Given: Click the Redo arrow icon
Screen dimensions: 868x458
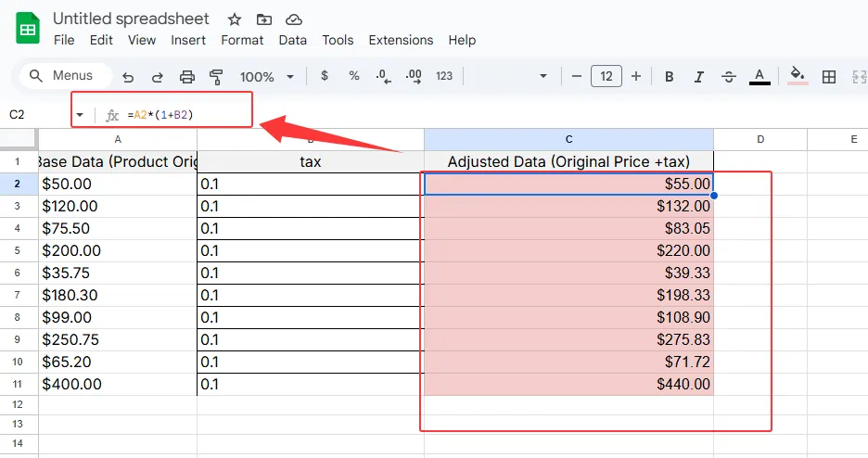Looking at the screenshot, I should [158, 77].
